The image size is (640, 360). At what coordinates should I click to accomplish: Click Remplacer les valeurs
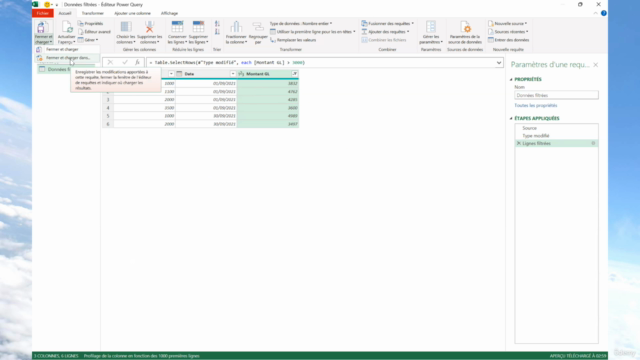tap(293, 40)
